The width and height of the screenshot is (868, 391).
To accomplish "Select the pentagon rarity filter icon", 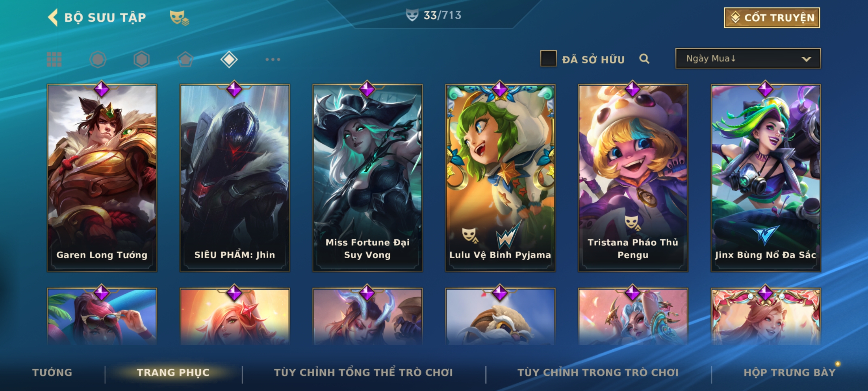I will (x=185, y=59).
